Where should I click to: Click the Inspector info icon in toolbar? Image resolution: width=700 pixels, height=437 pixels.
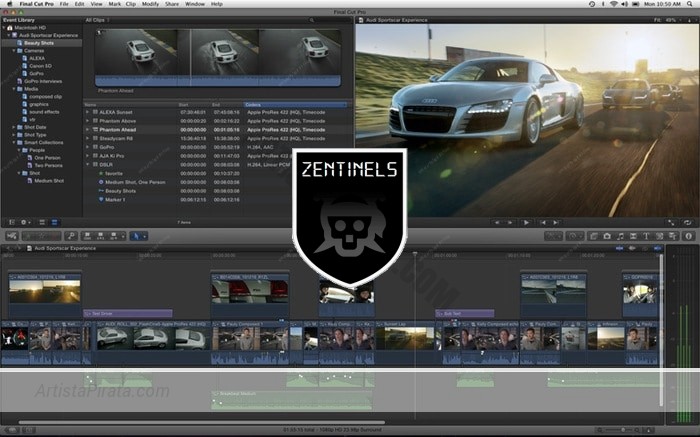point(687,236)
